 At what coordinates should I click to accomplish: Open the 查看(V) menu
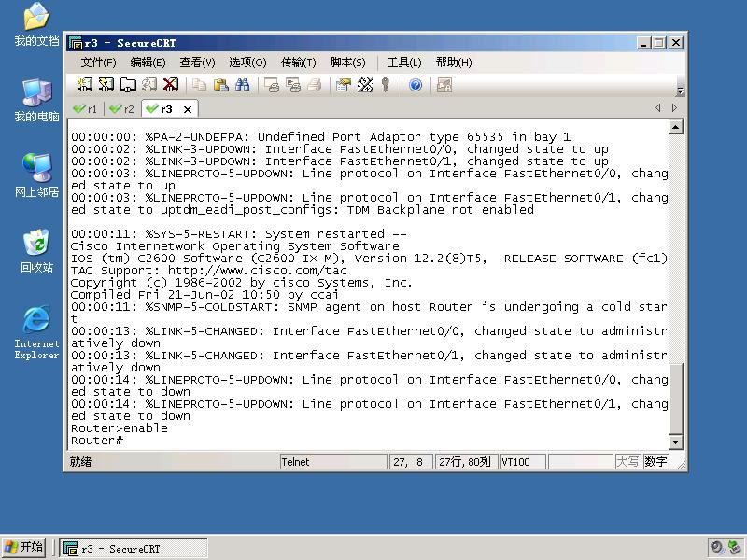click(197, 63)
